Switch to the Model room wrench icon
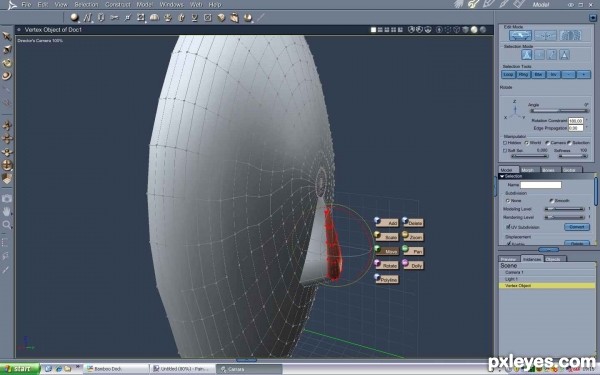Viewport: 600px width, 375px height. [x=474, y=4]
